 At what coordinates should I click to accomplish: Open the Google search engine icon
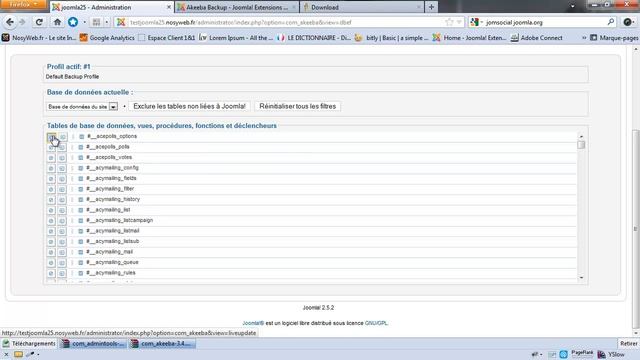point(474,22)
